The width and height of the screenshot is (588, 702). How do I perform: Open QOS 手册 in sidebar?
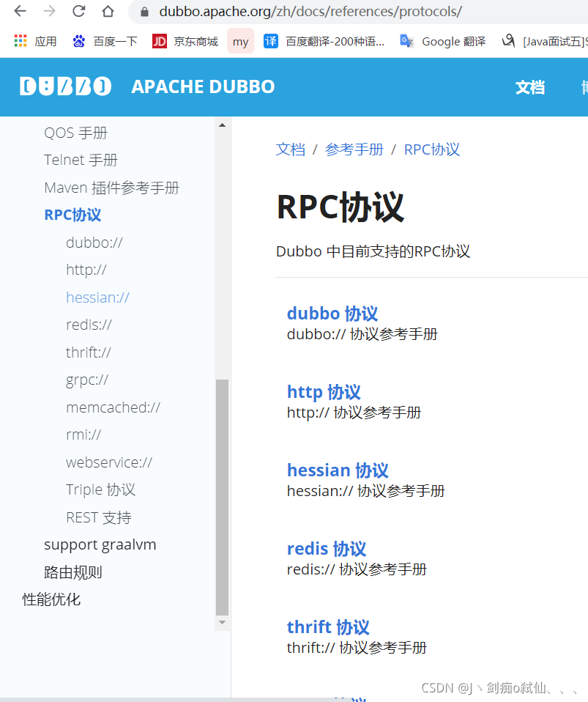(x=75, y=133)
